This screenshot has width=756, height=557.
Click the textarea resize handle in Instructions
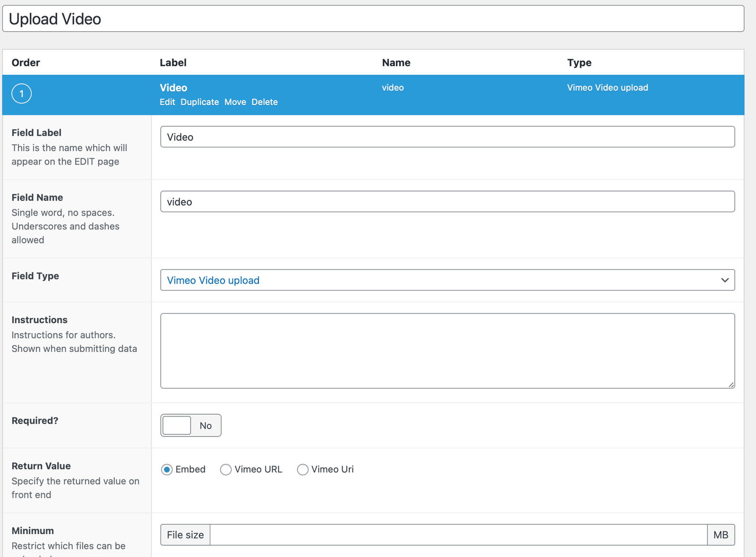tap(731, 384)
